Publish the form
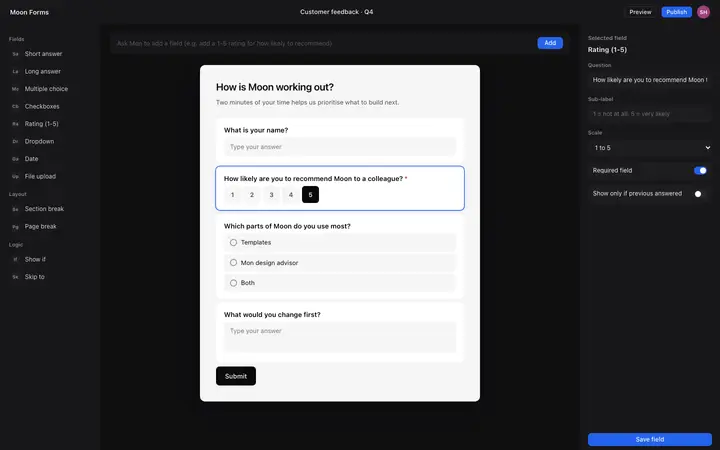The height and width of the screenshot is (450, 720). coord(676,12)
